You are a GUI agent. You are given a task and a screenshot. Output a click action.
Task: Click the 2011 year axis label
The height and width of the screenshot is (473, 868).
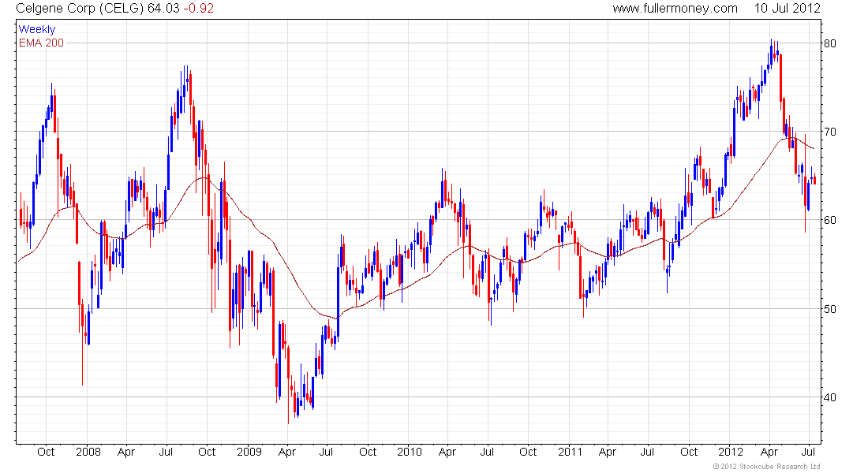coord(571,452)
